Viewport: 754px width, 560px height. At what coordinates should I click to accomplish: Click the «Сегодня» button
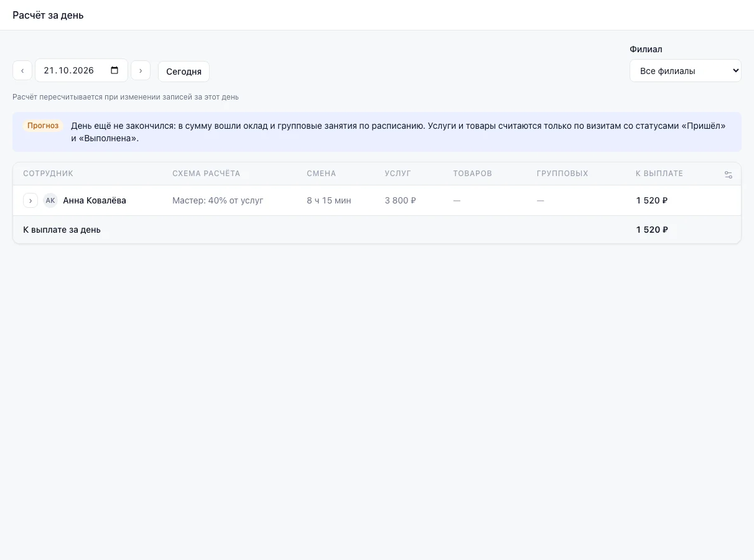[184, 72]
